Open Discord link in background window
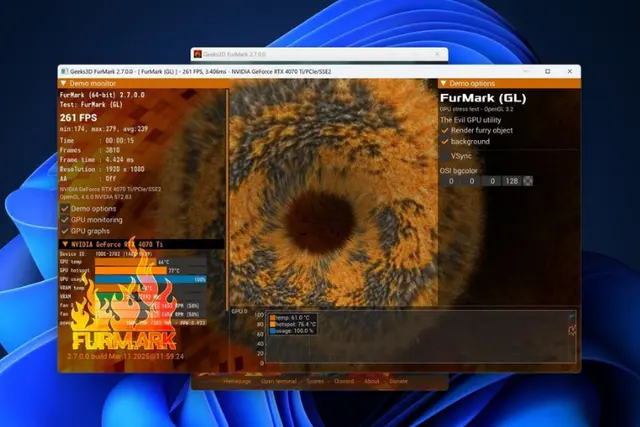 coord(344,381)
